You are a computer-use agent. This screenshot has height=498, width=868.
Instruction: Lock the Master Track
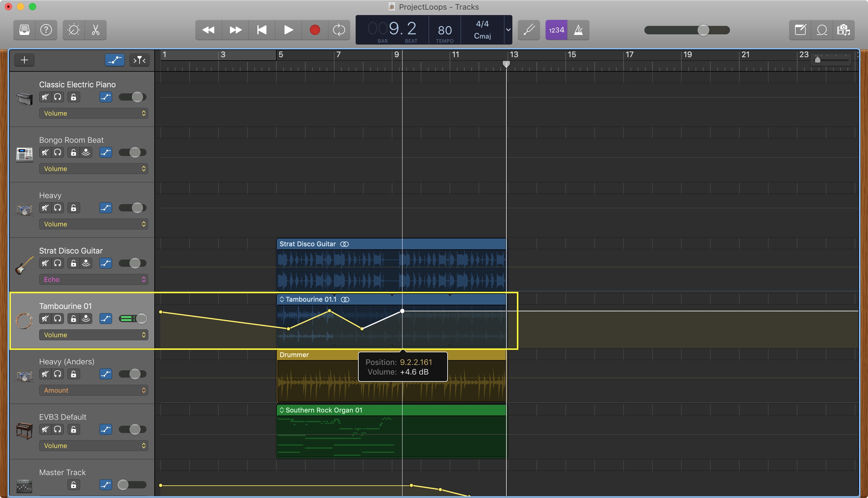coord(74,485)
